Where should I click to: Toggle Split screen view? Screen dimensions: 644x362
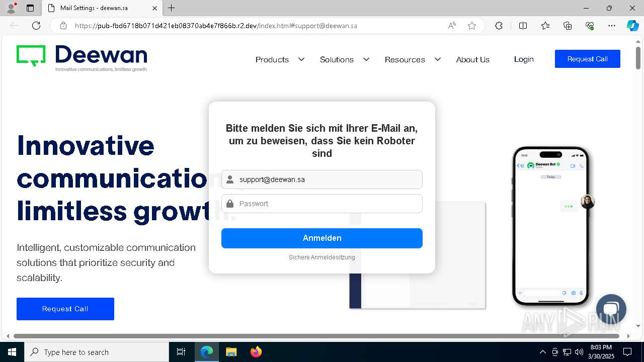(523, 26)
